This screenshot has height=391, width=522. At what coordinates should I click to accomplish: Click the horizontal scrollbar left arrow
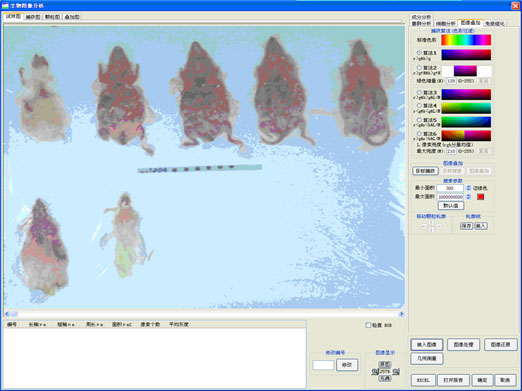(x=7, y=314)
